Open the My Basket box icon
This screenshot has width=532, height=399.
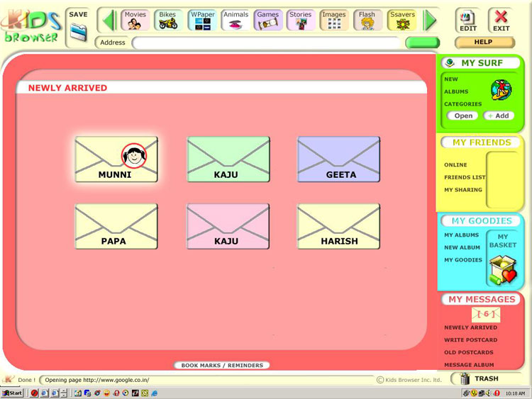tap(503, 271)
